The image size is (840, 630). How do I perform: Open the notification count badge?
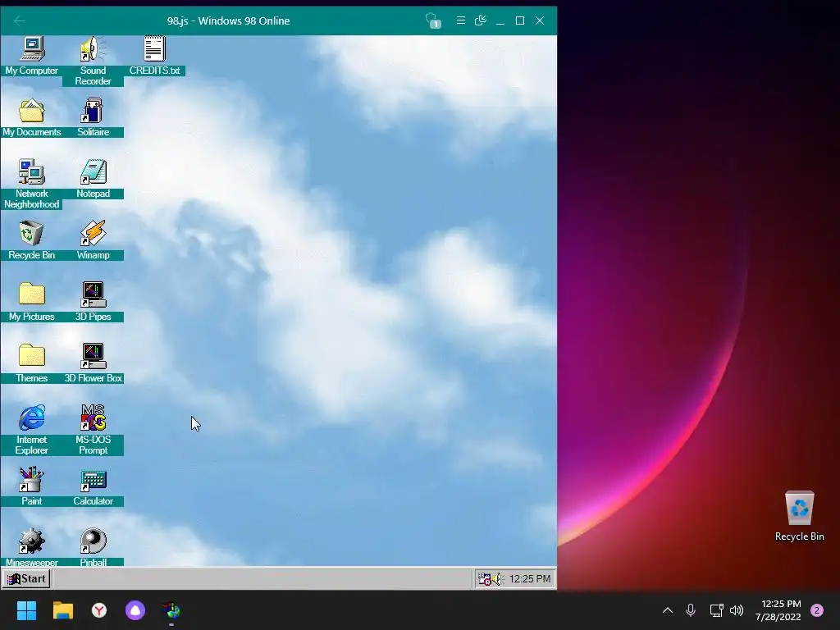(x=816, y=610)
